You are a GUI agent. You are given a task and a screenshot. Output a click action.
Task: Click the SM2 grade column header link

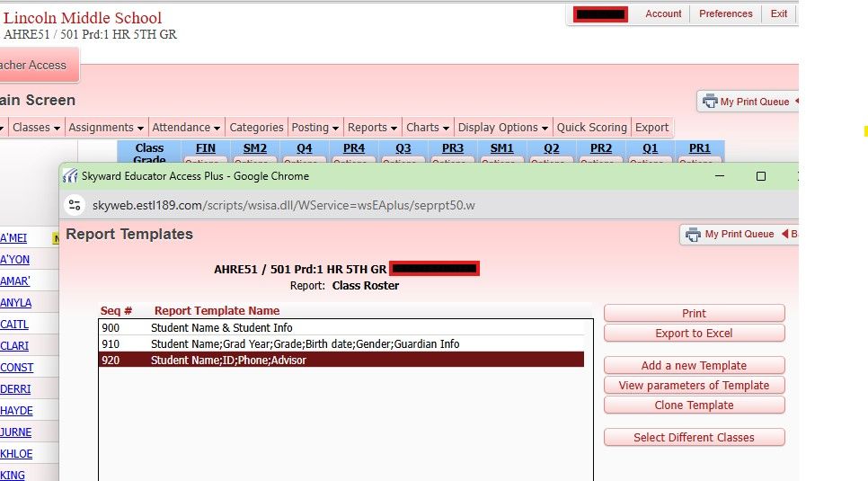[254, 148]
